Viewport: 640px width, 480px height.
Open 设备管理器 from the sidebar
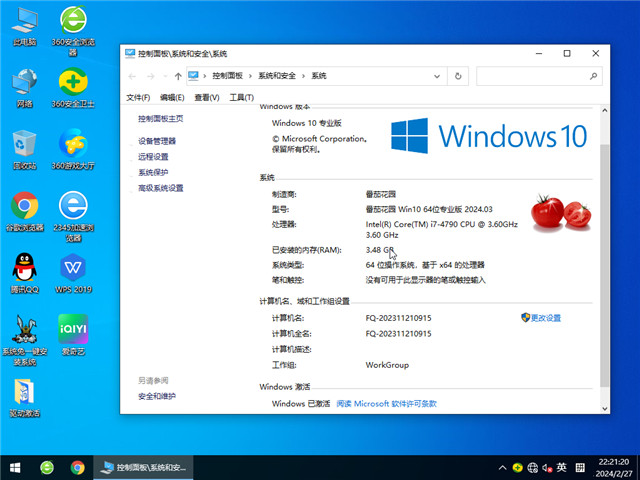click(157, 141)
